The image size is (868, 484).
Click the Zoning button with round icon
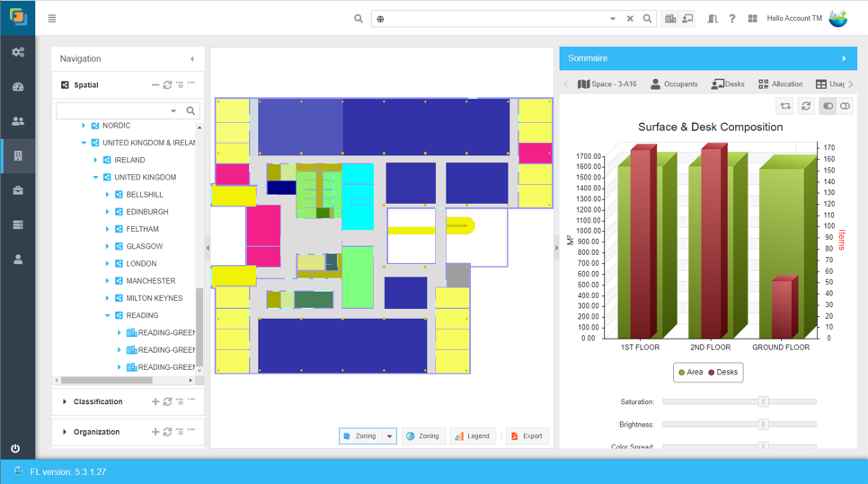pyautogui.click(x=423, y=436)
